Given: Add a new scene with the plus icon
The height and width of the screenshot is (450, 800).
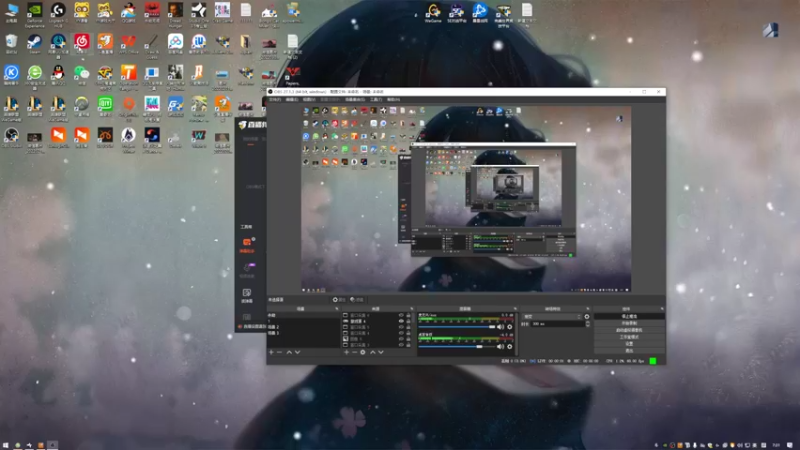Looking at the screenshot, I should pos(271,352).
